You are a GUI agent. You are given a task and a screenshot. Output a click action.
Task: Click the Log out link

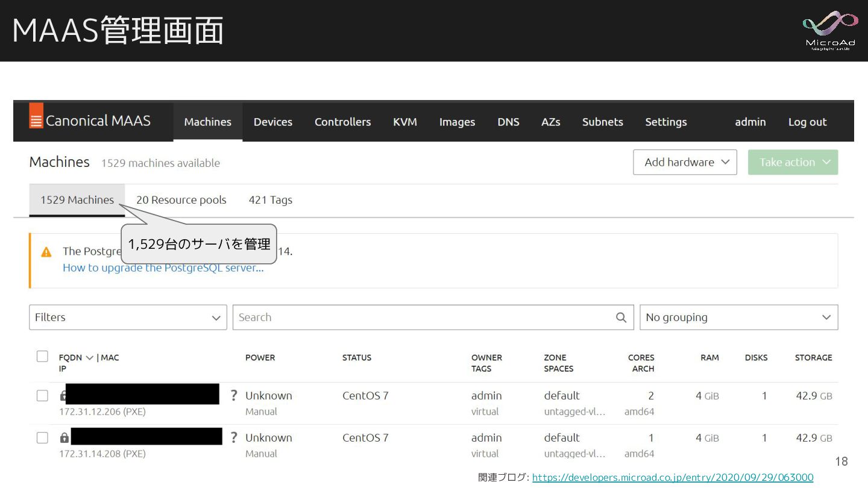(808, 122)
